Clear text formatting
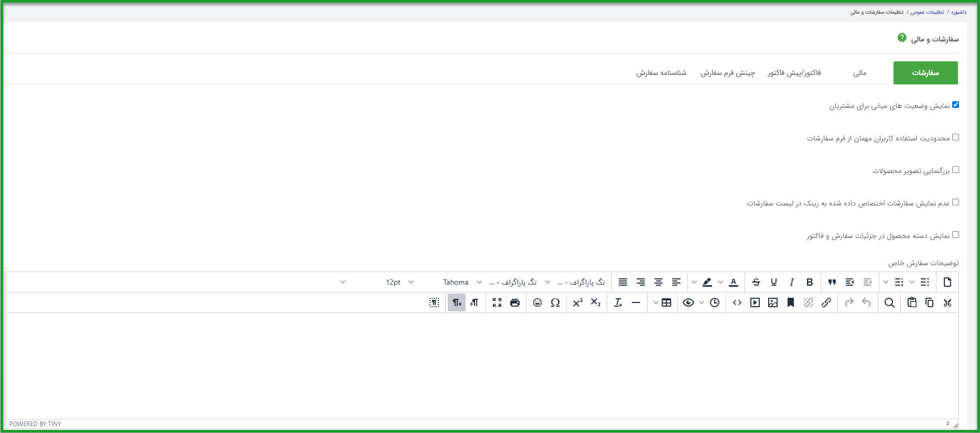The image size is (980, 433). (618, 302)
